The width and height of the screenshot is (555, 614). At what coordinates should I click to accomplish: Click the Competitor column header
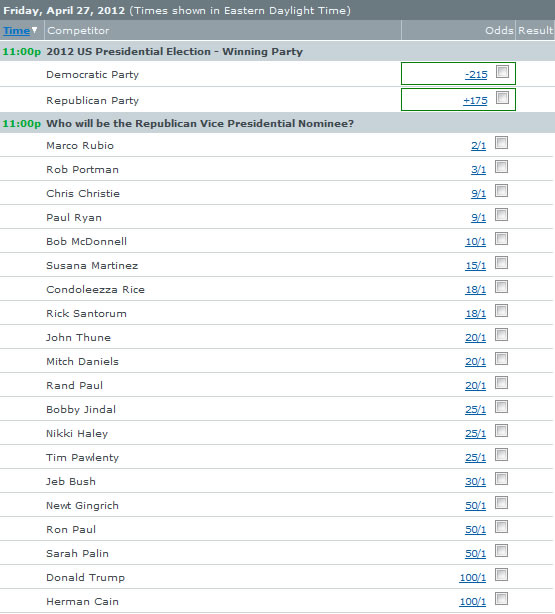pyautogui.click(x=78, y=31)
